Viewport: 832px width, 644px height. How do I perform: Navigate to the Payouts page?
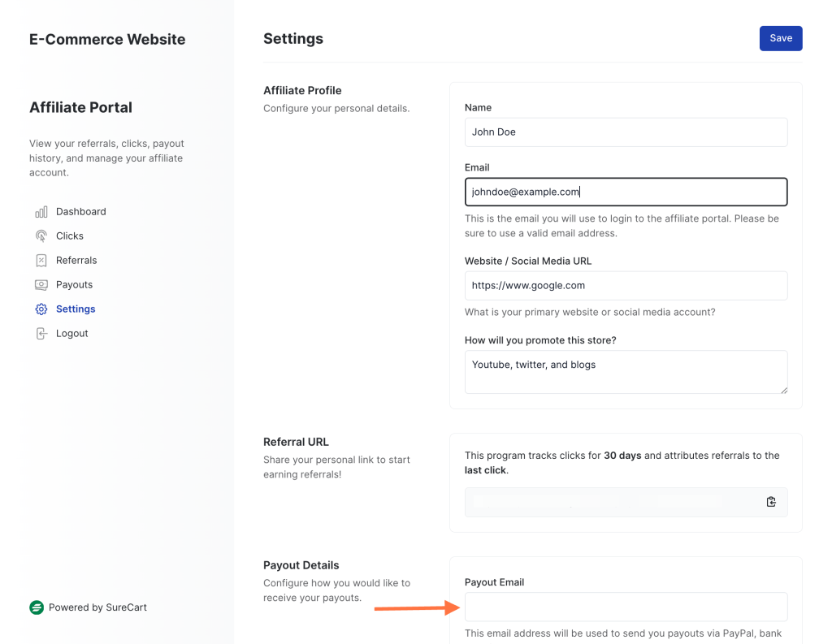click(74, 284)
